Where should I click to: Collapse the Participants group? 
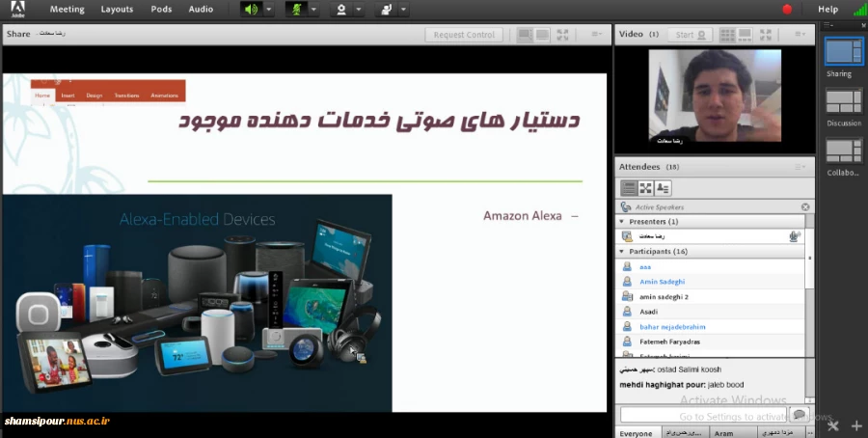tap(621, 252)
